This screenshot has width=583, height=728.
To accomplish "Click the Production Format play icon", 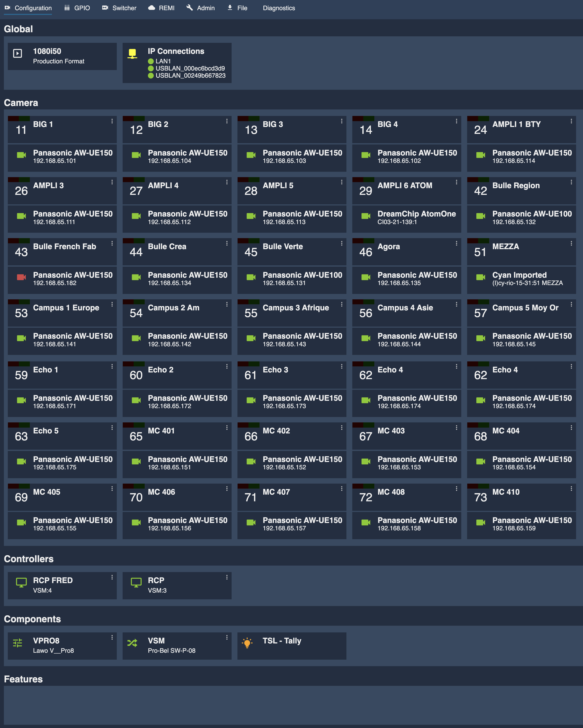I will pos(18,53).
